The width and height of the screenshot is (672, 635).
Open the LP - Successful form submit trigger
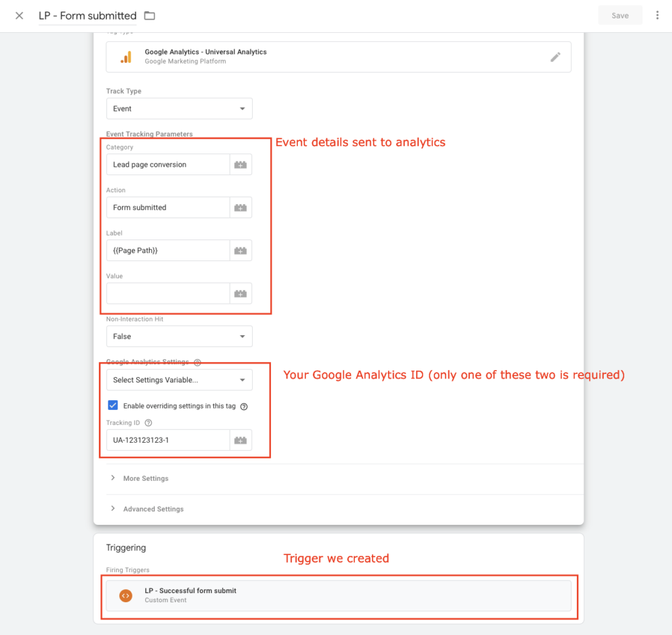(339, 596)
